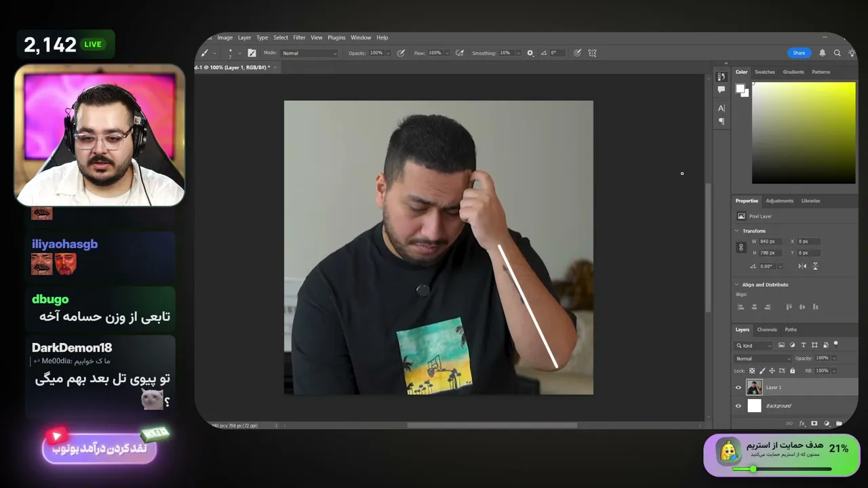
Task: Open the Kind filter dropdown in Layers
Action: pyautogui.click(x=754, y=346)
